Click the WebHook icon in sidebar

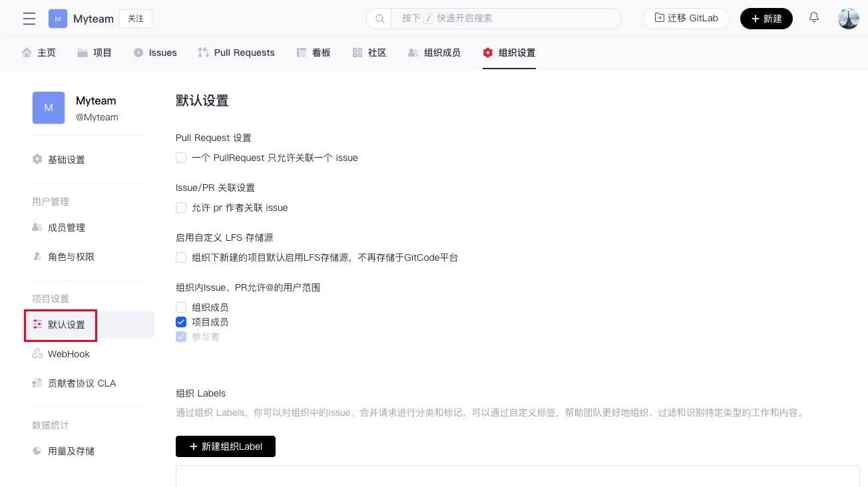(x=37, y=354)
